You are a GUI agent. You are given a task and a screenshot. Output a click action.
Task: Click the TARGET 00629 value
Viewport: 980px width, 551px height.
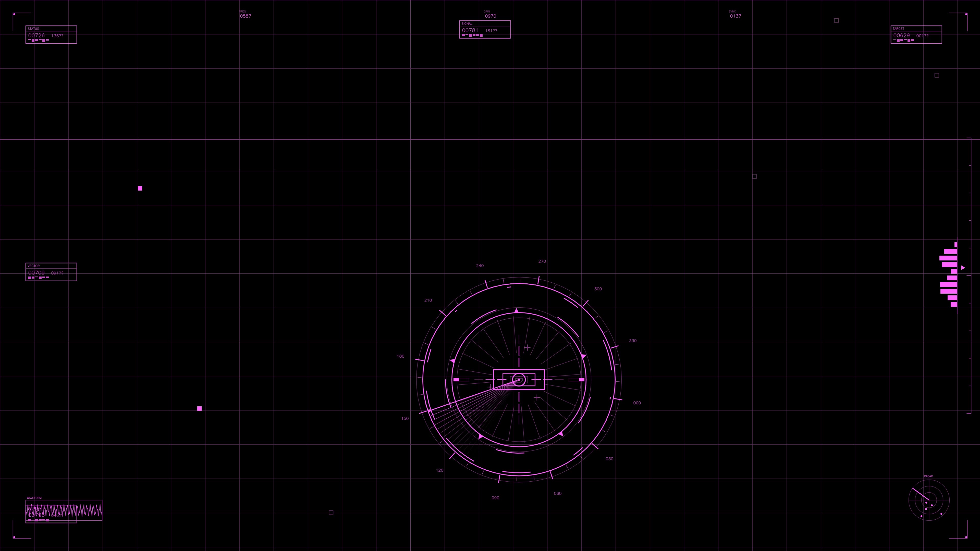(x=902, y=35)
